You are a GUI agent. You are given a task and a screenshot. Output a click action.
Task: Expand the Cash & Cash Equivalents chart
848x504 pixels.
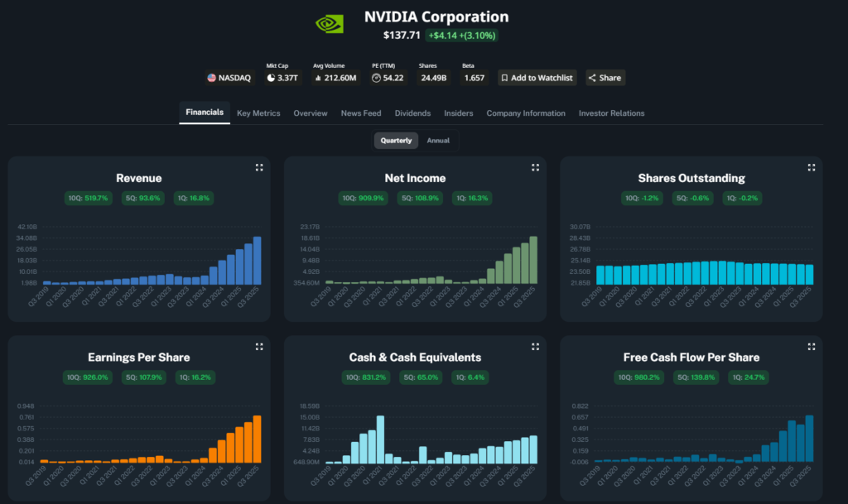coord(535,347)
